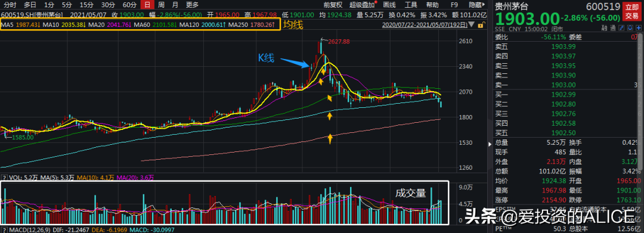Image resolution: width=644 pixels, height=233 pixels.
Task: Open the 前复权 adjustment dropdown
Action: click(x=333, y=5)
